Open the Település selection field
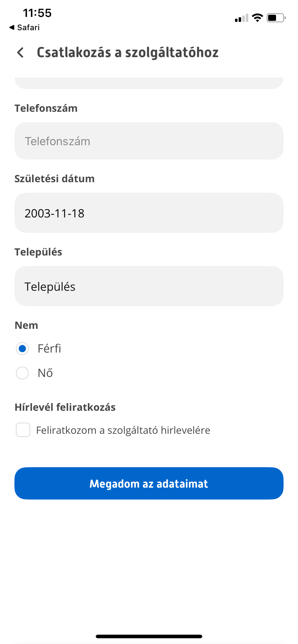The height and width of the screenshot is (644, 298). point(149,286)
